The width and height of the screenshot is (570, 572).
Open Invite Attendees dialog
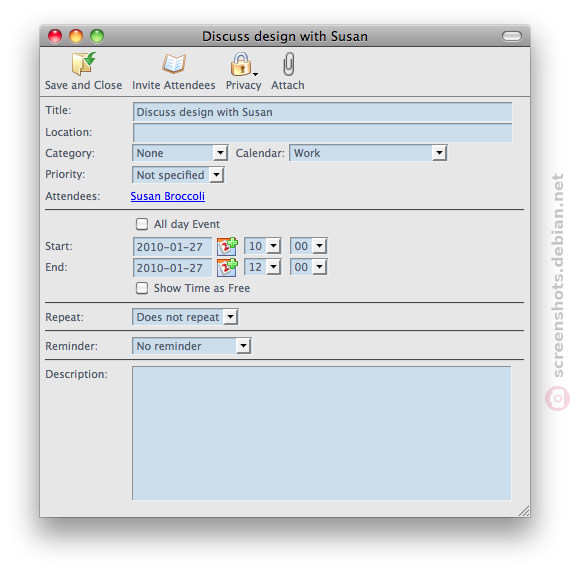(x=174, y=64)
